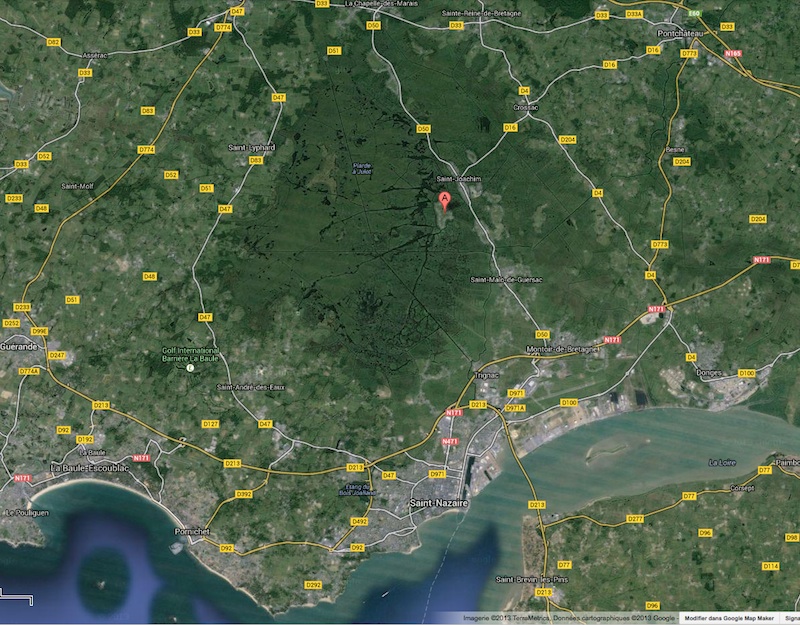The image size is (800, 625).
Task: Click the Montoir-de-Bretagne label
Action: [561, 348]
